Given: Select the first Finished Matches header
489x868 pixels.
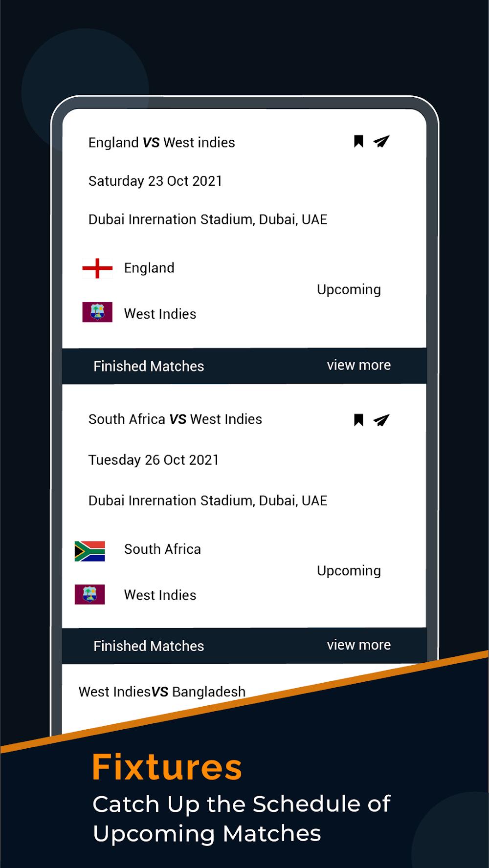Looking at the screenshot, I should click(x=149, y=367).
